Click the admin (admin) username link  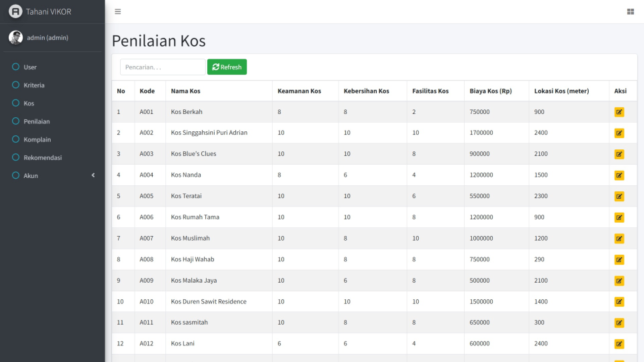tap(47, 37)
